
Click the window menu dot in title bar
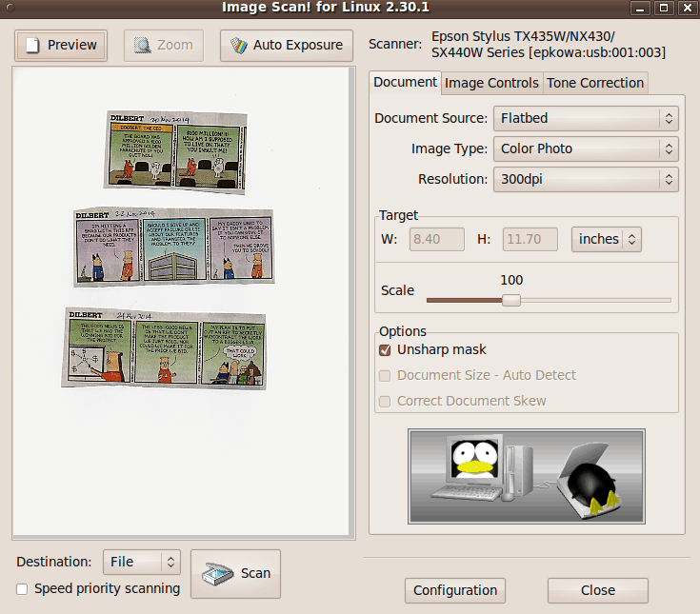[x=10, y=8]
